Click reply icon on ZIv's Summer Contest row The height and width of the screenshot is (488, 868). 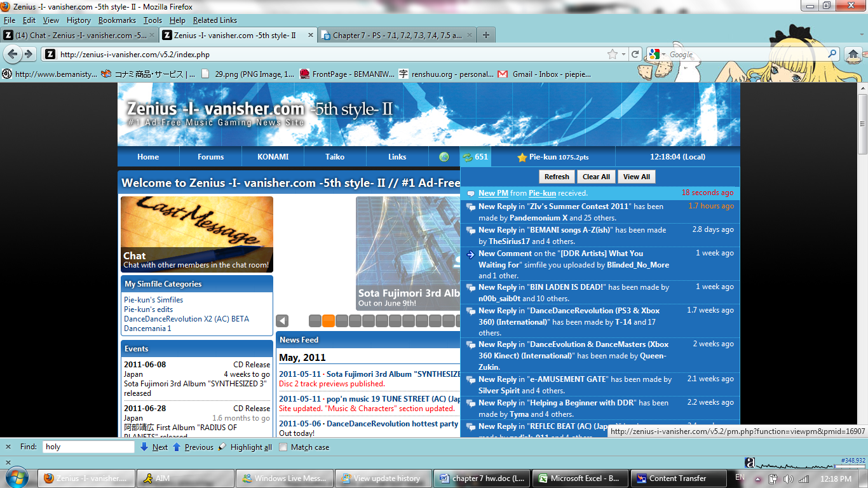click(471, 207)
